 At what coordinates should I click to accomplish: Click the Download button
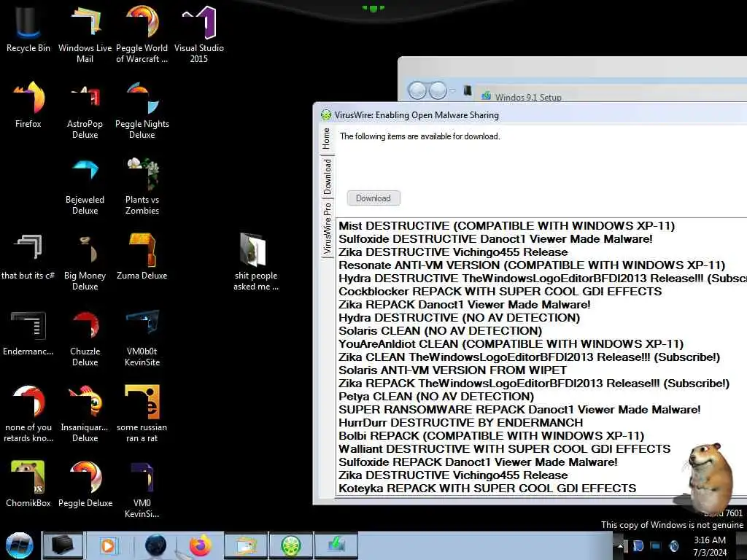click(x=373, y=198)
